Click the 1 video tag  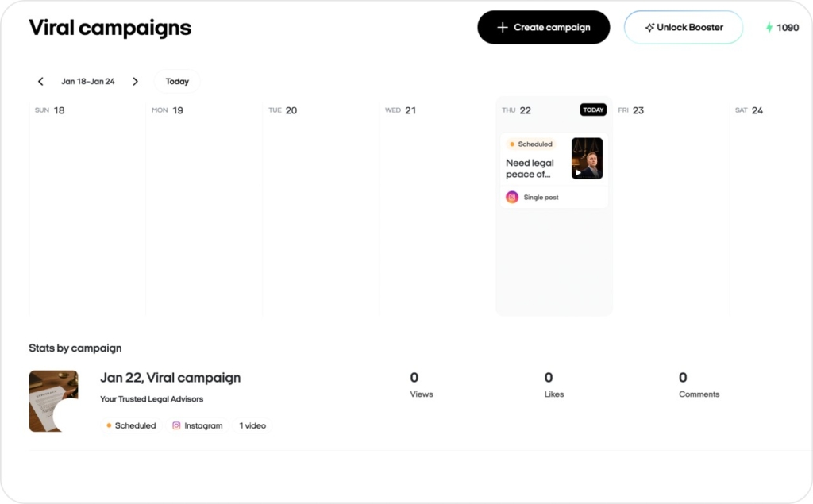pyautogui.click(x=252, y=425)
